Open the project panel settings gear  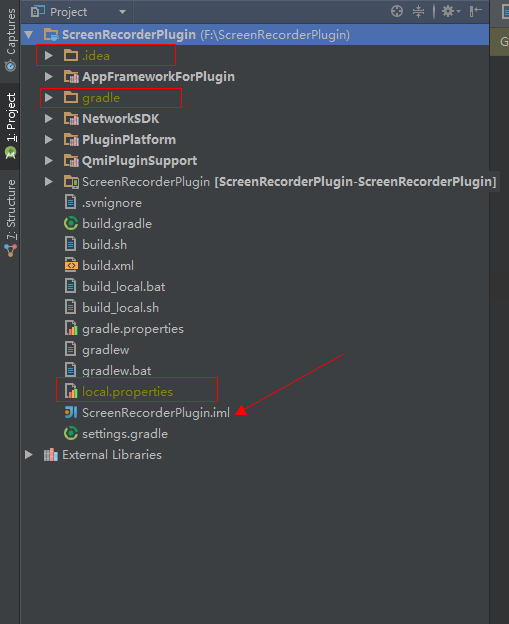point(451,11)
